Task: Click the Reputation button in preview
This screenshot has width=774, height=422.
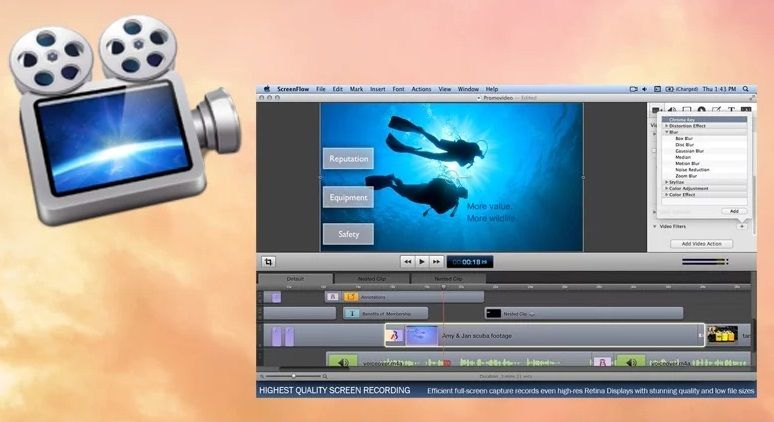Action: pos(348,159)
